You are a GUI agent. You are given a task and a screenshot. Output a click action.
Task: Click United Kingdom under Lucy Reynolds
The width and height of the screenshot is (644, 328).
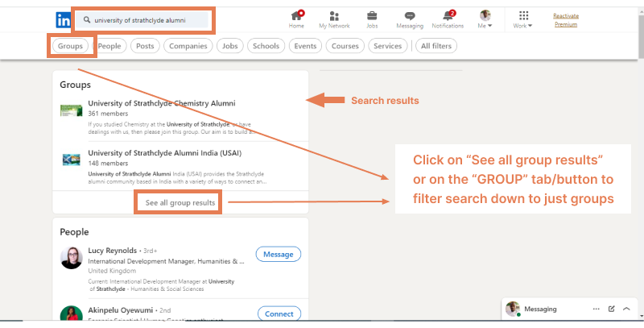112,271
